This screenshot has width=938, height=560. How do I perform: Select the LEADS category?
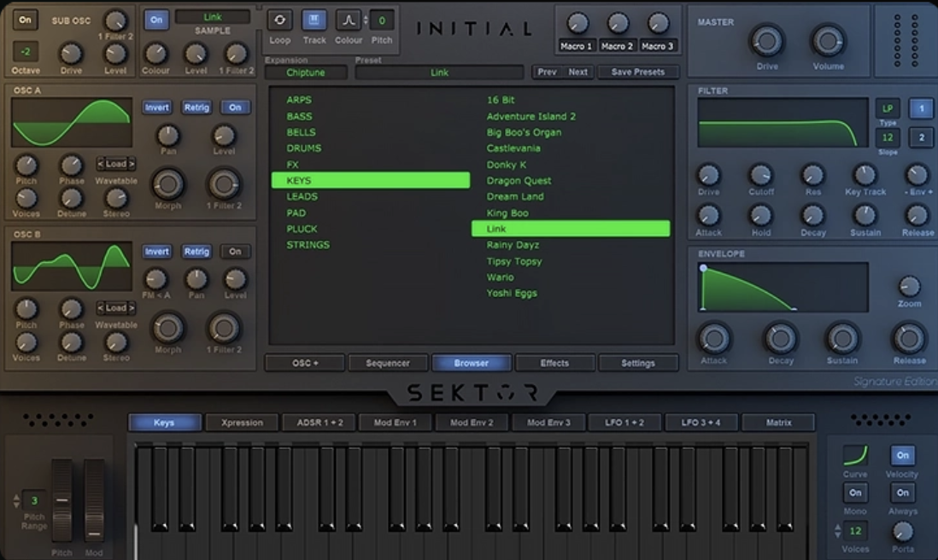(x=302, y=196)
